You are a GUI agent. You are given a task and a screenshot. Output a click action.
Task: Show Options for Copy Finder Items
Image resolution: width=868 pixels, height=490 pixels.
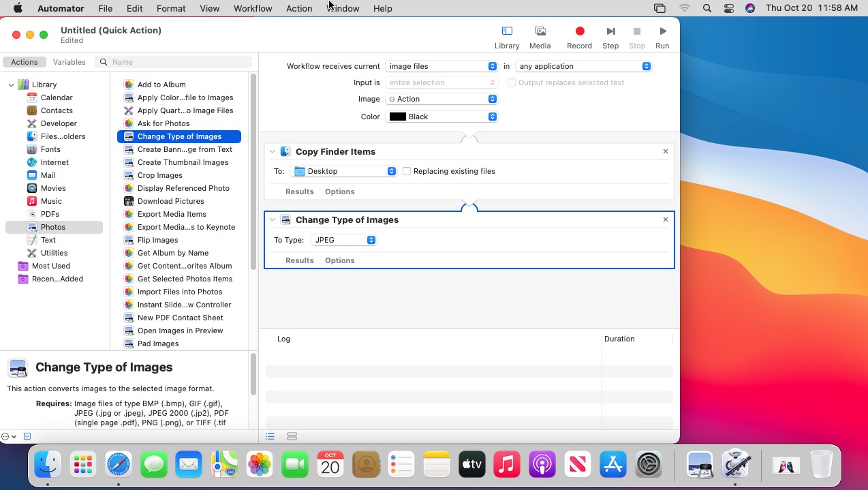339,192
